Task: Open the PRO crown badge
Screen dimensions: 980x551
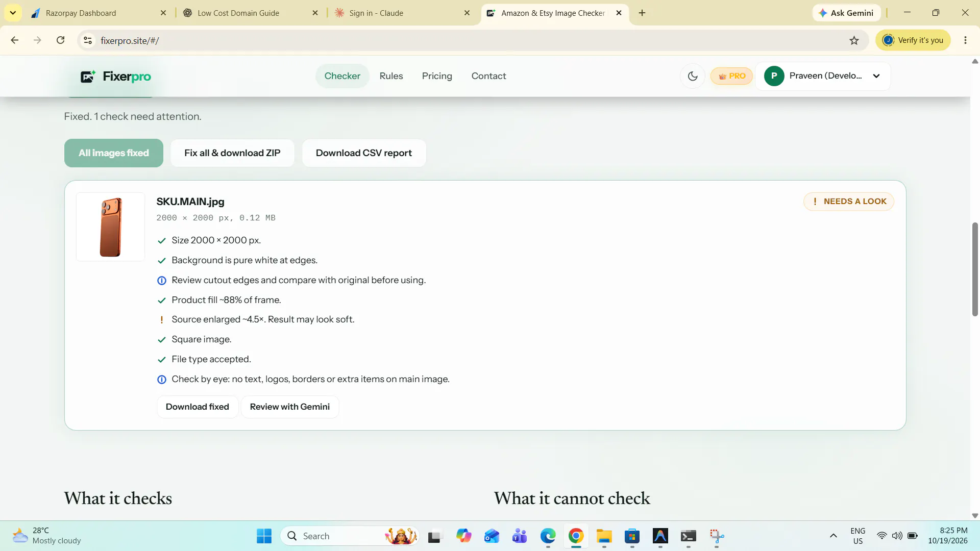Action: click(x=731, y=76)
